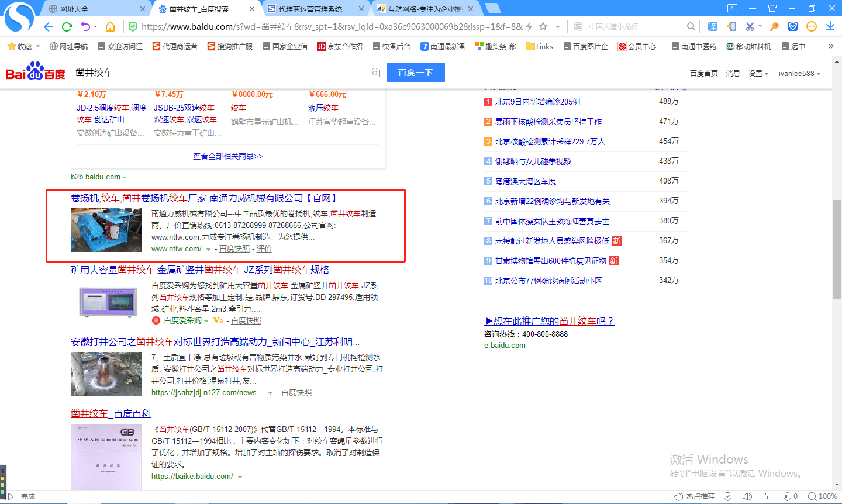The width and height of the screenshot is (842, 504).
Task: Expand the 设置 dropdown on Baidu header
Action: 758,74
